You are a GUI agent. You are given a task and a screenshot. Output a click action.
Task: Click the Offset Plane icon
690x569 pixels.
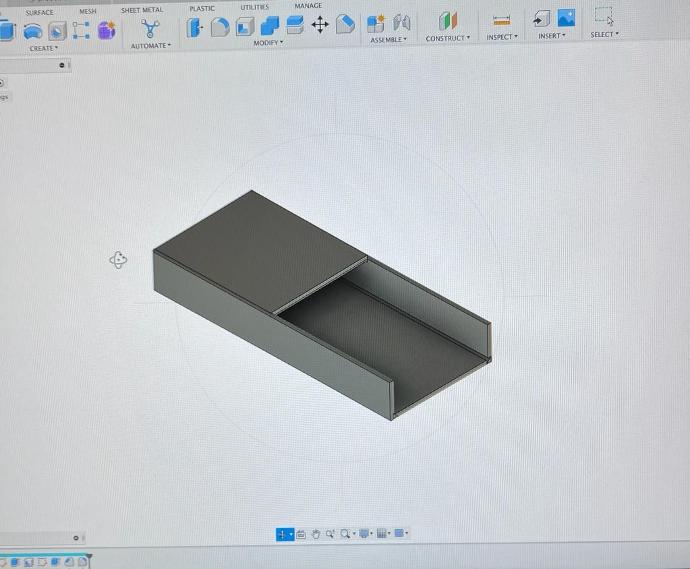click(x=448, y=21)
